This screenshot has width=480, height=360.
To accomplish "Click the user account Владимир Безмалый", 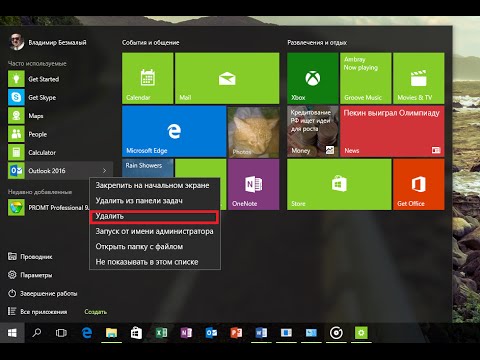I will pos(47,42).
